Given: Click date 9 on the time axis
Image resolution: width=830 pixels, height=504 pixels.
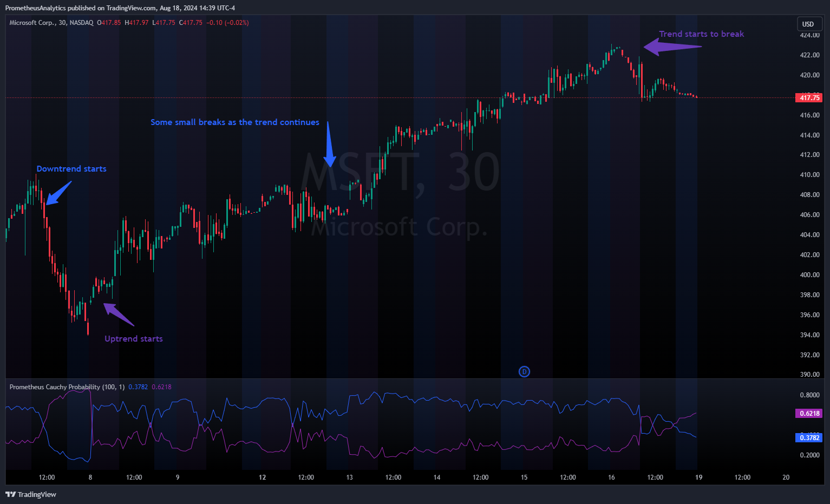Looking at the screenshot, I should [x=178, y=477].
